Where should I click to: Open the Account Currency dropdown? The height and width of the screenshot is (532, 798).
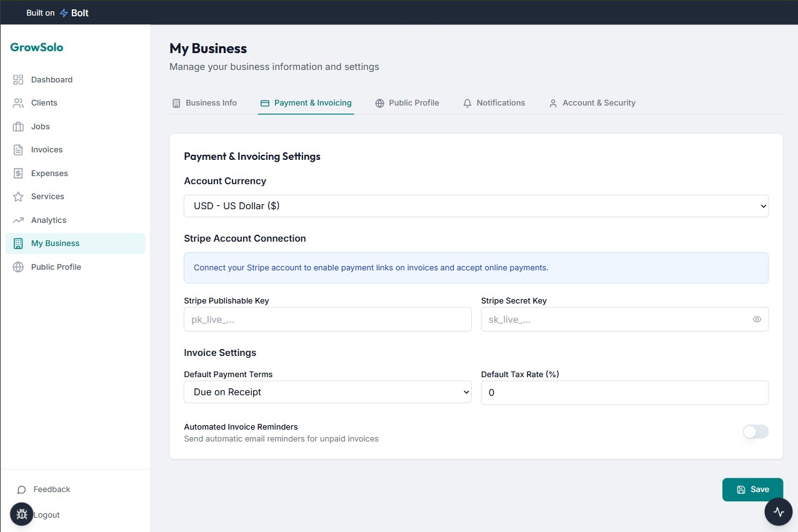[x=476, y=206]
